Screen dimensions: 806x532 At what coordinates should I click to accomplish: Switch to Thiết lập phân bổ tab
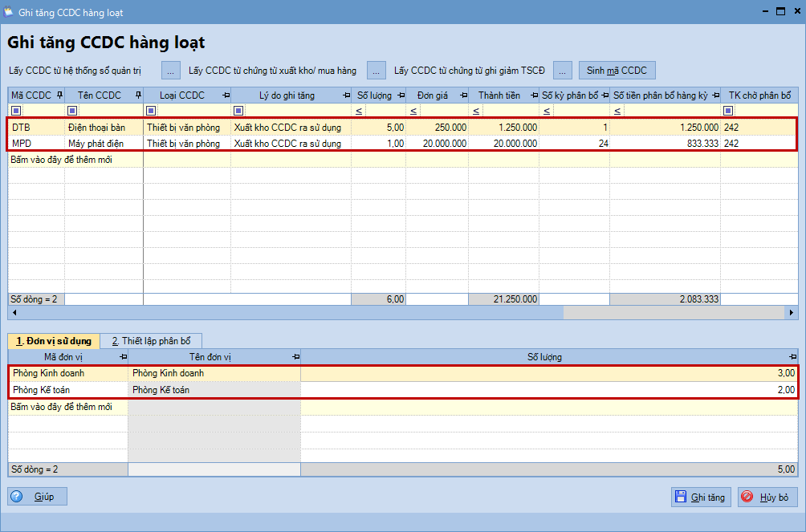(151, 341)
